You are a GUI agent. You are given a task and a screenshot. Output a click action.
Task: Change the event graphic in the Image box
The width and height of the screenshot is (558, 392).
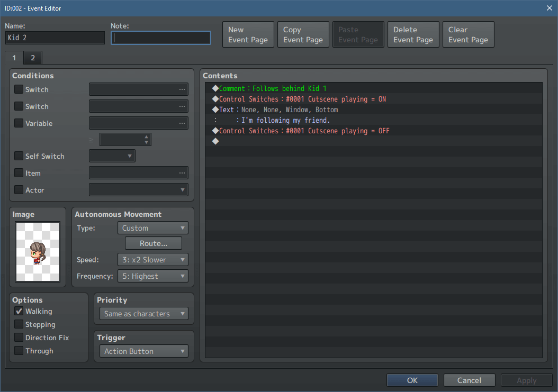(x=37, y=250)
